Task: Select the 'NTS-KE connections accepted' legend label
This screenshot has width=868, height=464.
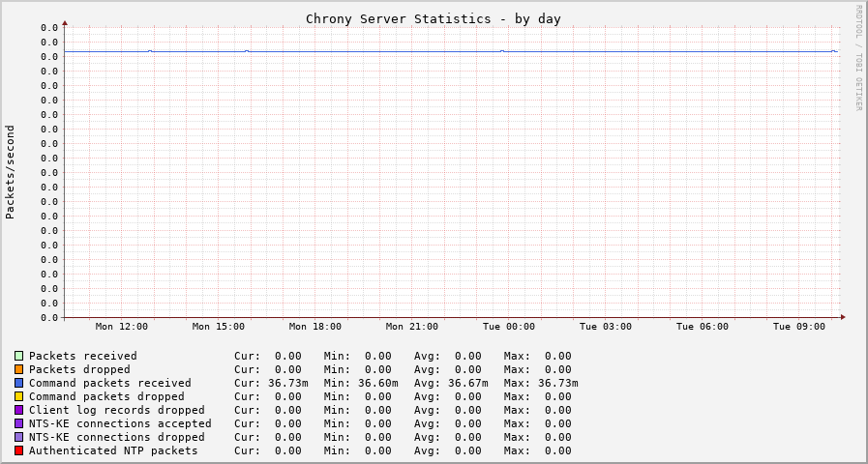Action: pos(120,423)
